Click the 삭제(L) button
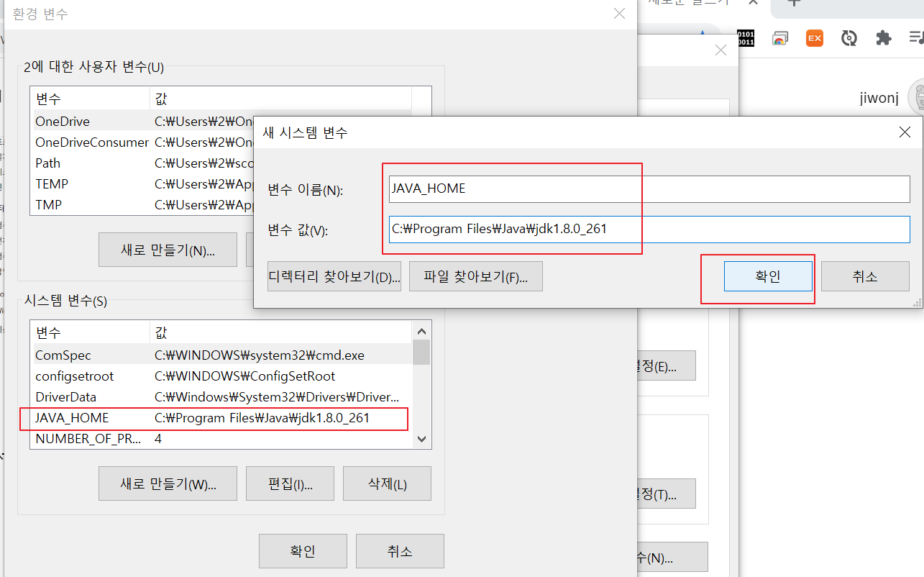The height and width of the screenshot is (577, 924). 388,483
